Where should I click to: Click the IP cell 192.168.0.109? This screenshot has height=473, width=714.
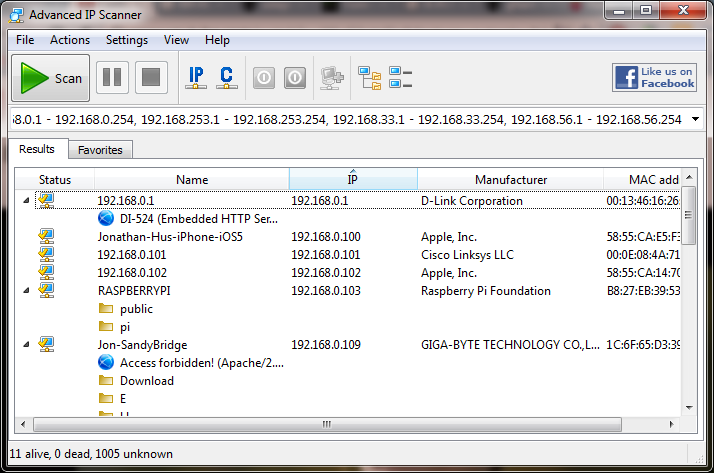tap(326, 345)
